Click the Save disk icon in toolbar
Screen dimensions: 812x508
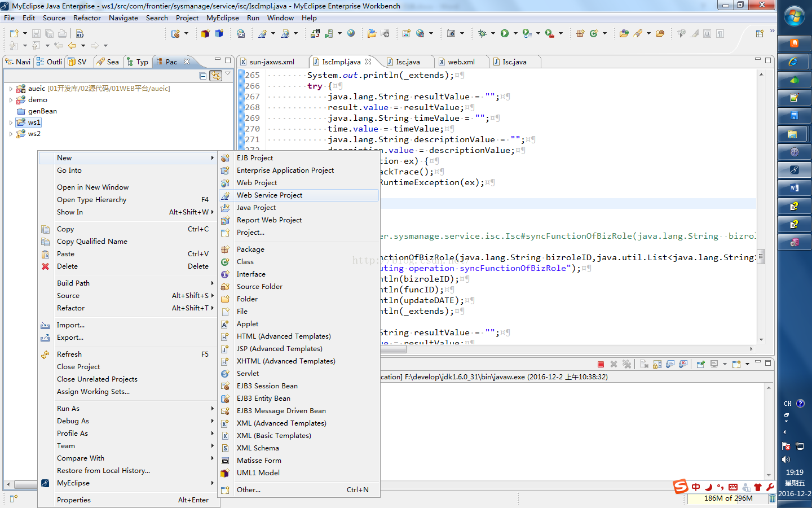pyautogui.click(x=36, y=34)
